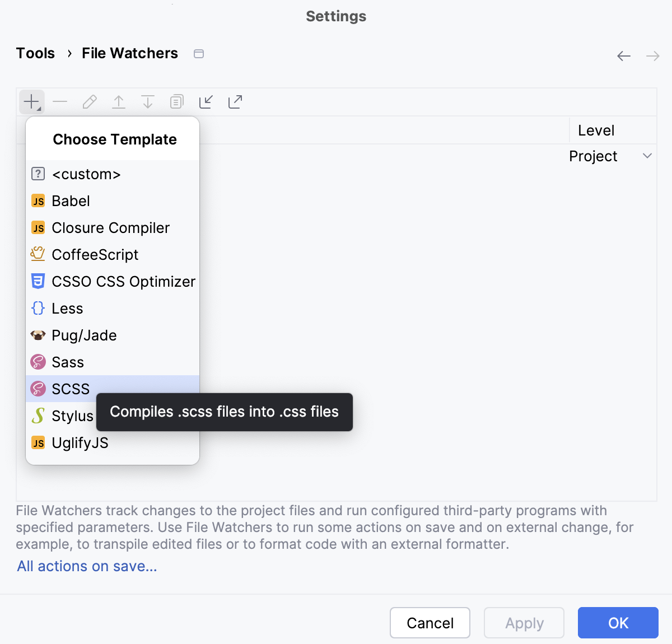Image resolution: width=672 pixels, height=644 pixels.
Task: Open the Tools breadcrumb
Action: click(35, 53)
